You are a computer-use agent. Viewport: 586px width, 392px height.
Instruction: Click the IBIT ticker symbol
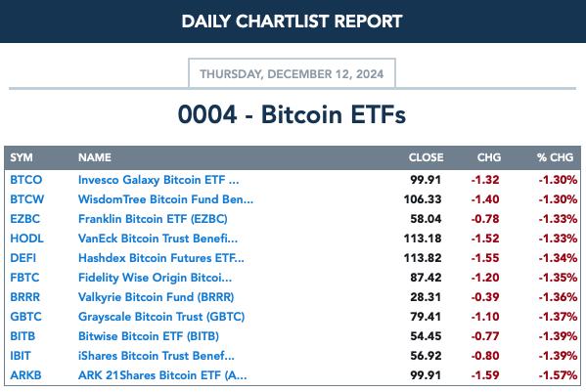click(x=21, y=356)
